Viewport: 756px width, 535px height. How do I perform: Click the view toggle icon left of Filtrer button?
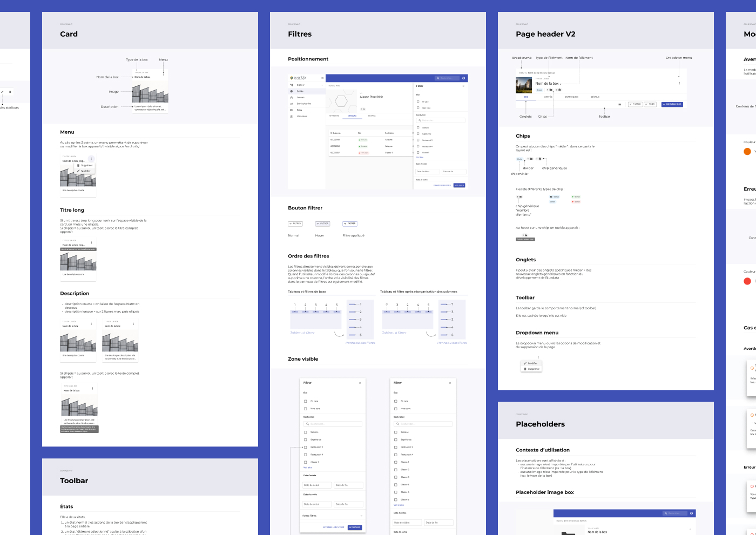tap(619, 104)
